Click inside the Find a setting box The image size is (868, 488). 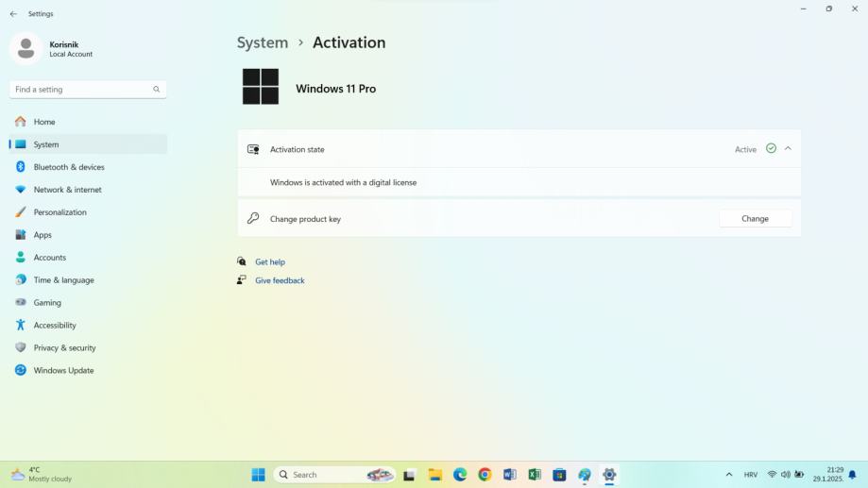point(88,89)
